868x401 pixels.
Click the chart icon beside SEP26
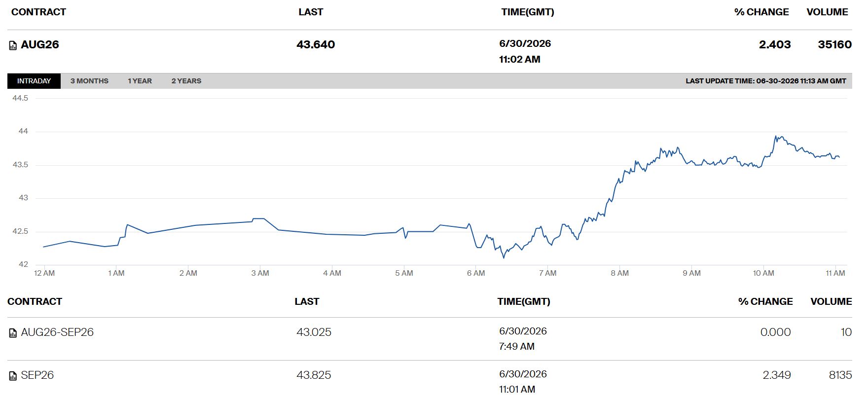13,376
